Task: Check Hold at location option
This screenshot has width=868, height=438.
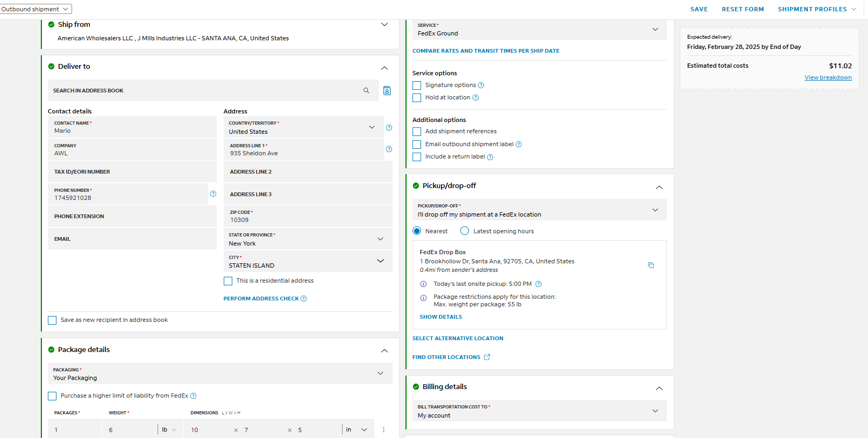Action: (x=417, y=98)
